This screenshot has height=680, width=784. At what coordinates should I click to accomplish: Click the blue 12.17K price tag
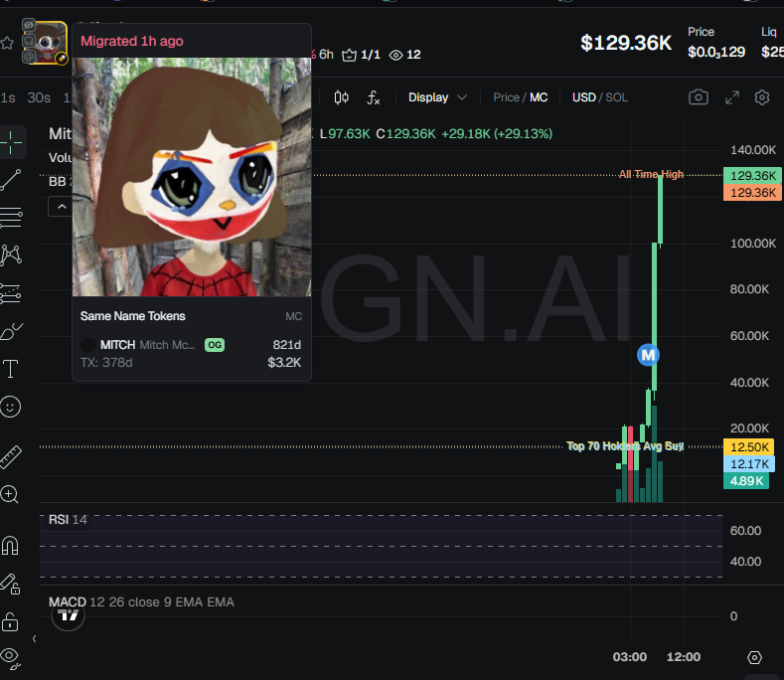[x=748, y=464]
